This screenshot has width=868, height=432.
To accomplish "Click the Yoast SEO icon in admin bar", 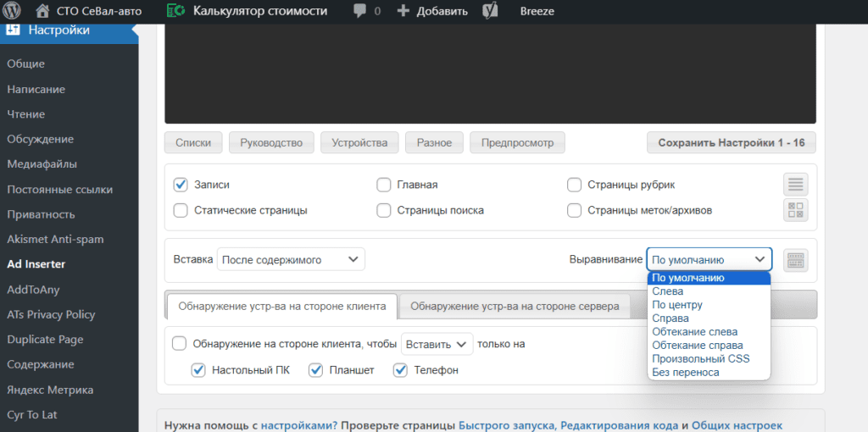I will pos(489,11).
